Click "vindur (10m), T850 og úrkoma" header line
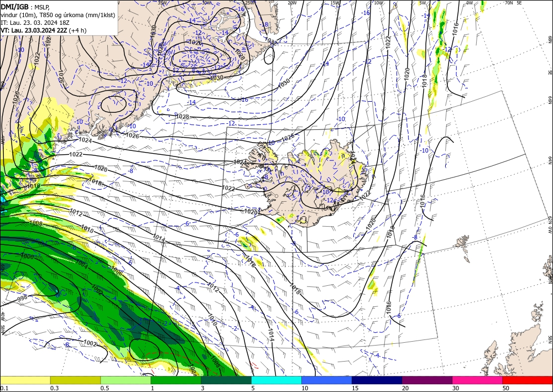Viewport: 553px width, 392px height. point(43,15)
